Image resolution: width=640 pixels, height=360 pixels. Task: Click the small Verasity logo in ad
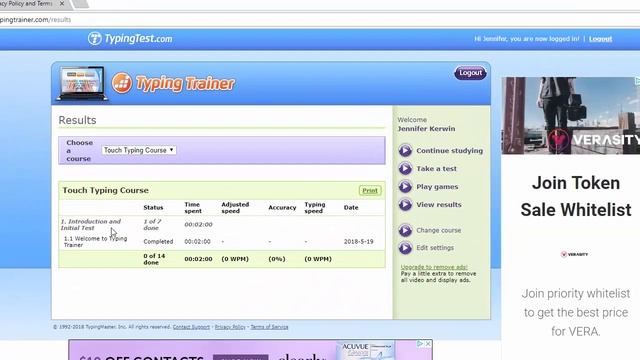(x=574, y=254)
